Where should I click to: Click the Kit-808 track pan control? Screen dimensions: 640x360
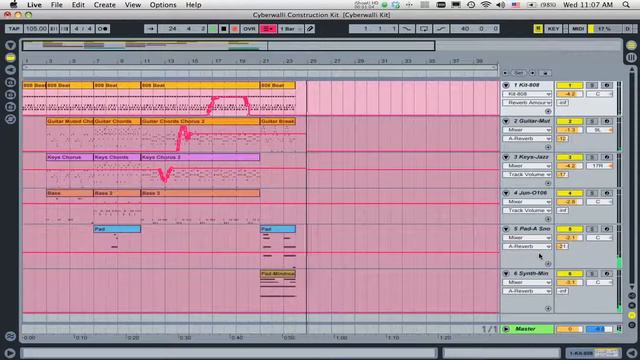click(x=599, y=94)
